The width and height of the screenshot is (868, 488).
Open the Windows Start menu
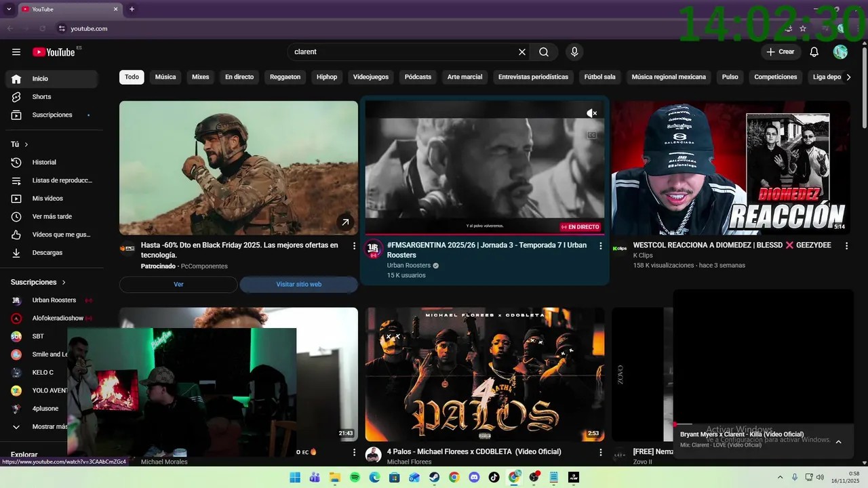tap(295, 477)
